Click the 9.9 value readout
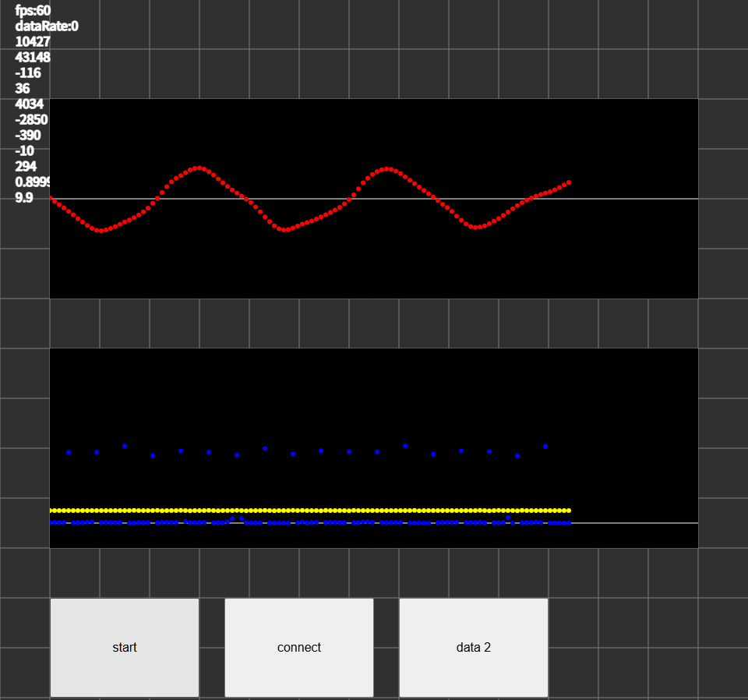 point(23,198)
